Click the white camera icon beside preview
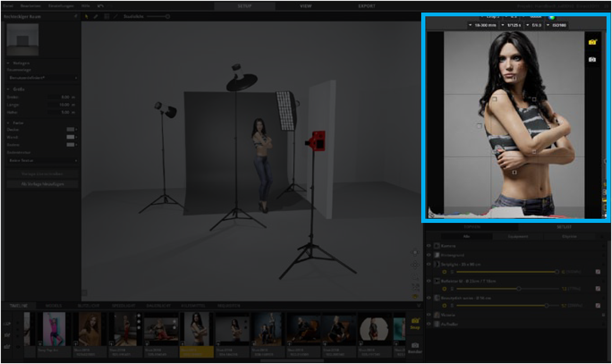Image resolution: width=612 pixels, height=364 pixels. coord(592,60)
